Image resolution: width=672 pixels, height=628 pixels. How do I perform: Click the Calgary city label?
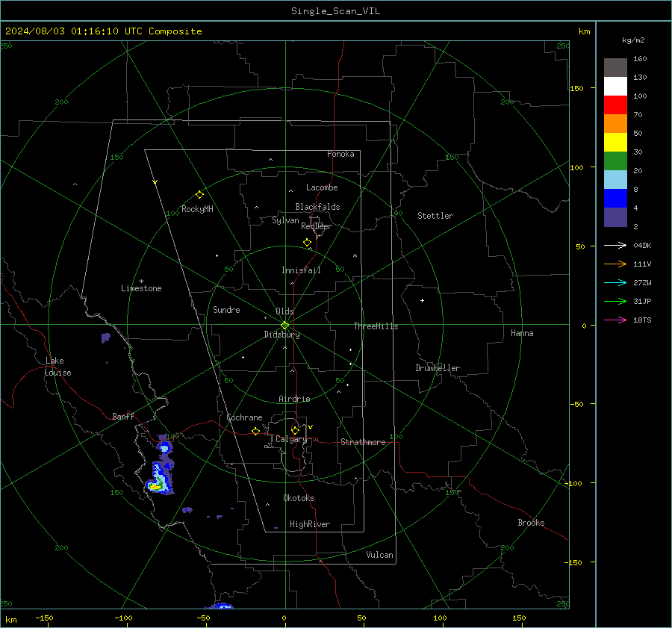tap(291, 439)
